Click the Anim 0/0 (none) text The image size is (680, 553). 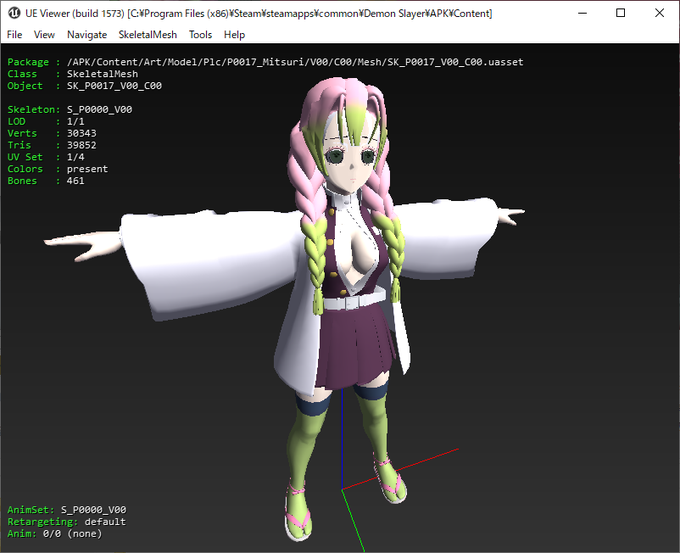pos(55,533)
